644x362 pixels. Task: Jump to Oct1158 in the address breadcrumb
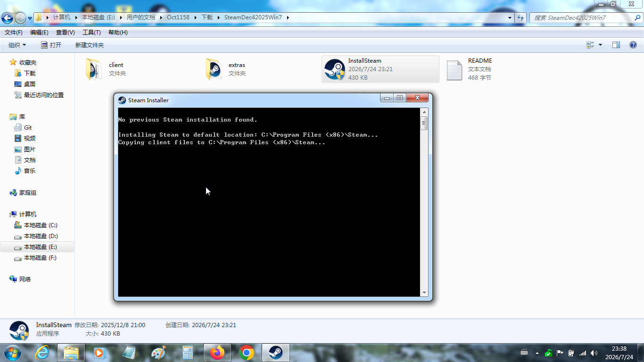(x=178, y=17)
